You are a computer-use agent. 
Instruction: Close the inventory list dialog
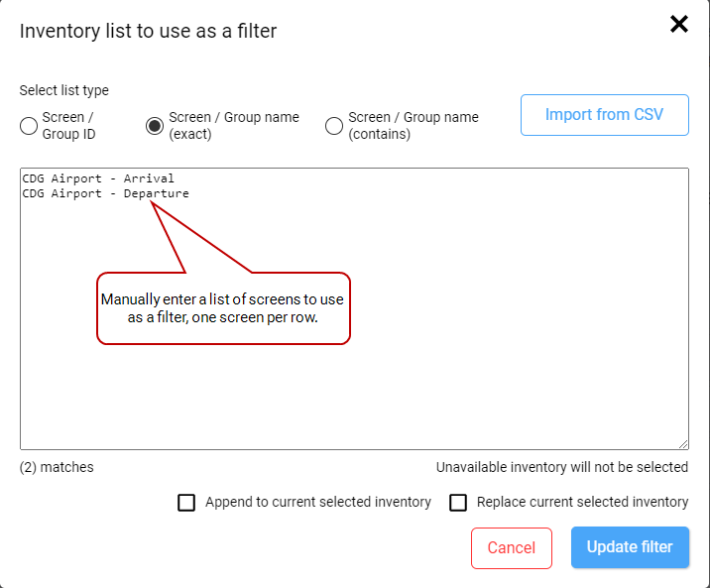(679, 25)
